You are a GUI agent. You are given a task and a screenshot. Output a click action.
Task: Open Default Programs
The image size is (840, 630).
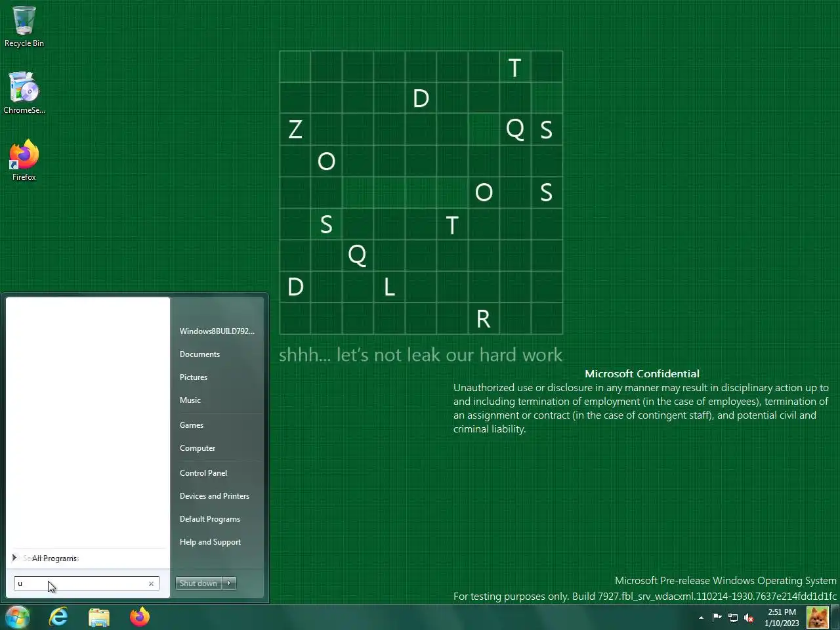210,519
